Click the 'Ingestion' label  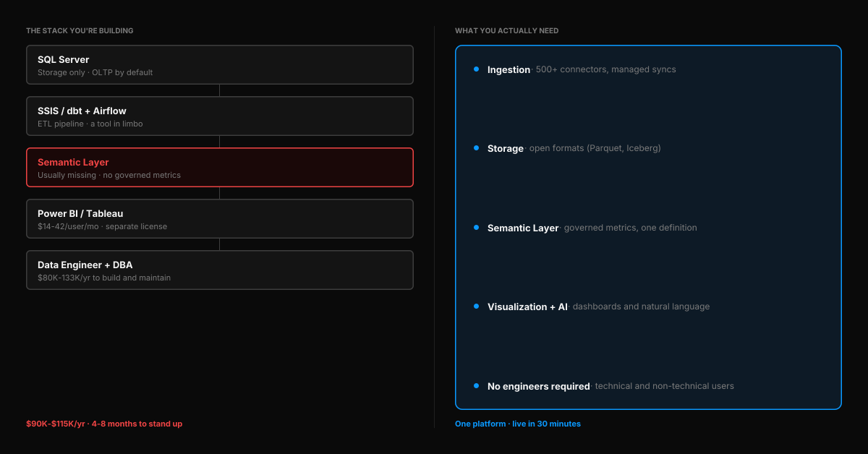click(509, 69)
